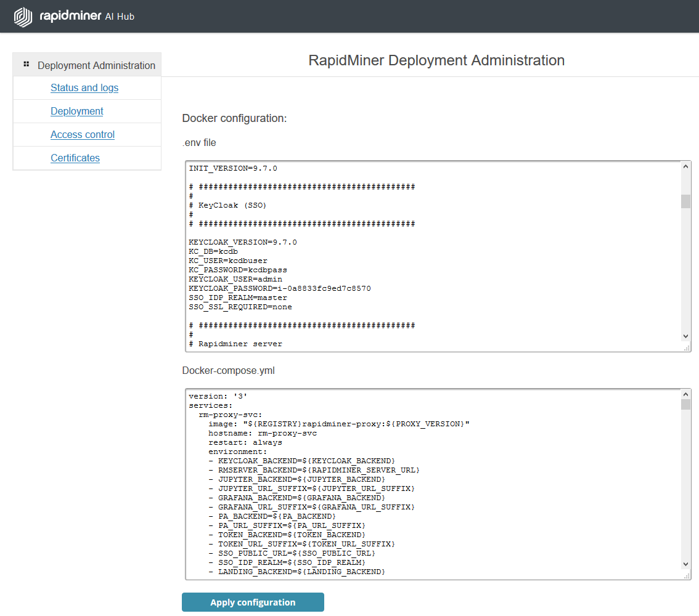This screenshot has height=616, width=699.
Task: Click the resize handle of the .env textarea
Action: click(x=689, y=349)
